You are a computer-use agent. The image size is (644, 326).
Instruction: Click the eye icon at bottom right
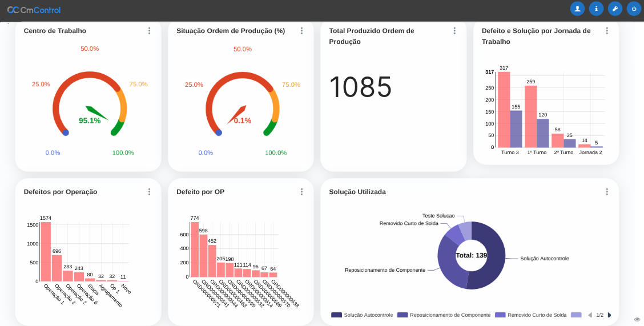[637, 319]
